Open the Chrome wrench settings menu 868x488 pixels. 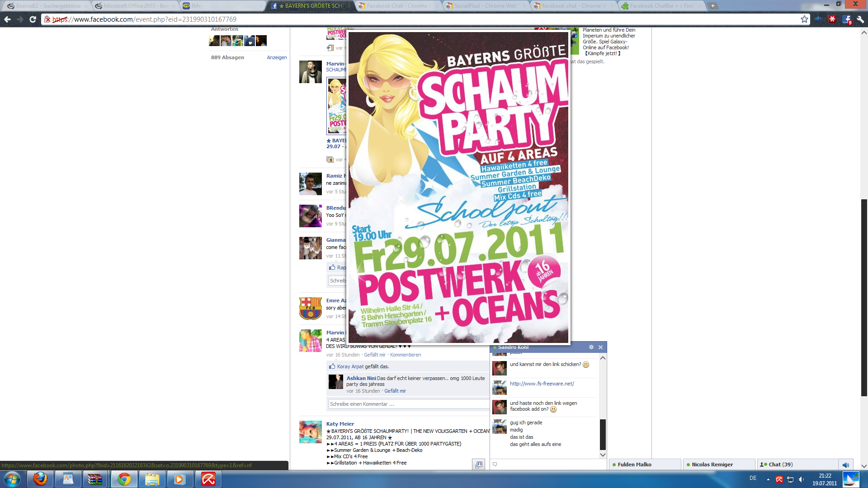point(860,19)
